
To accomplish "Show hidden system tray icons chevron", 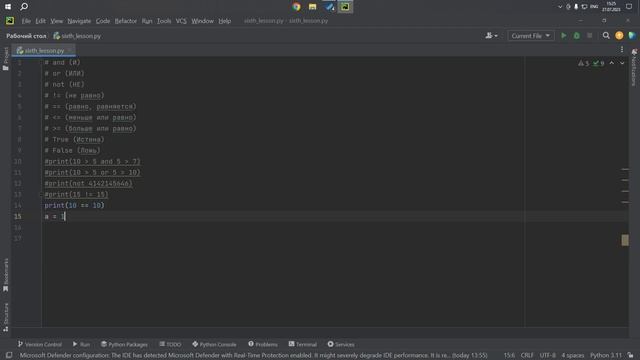I will point(560,7).
